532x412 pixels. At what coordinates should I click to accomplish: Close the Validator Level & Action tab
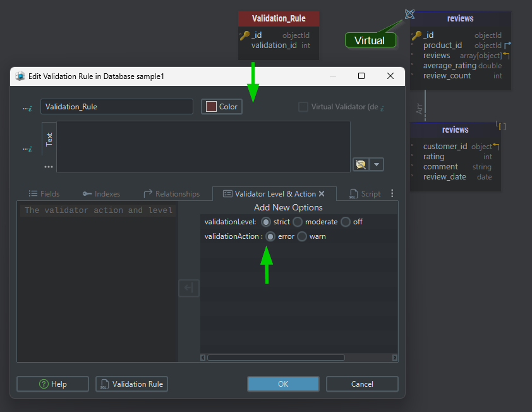(x=322, y=193)
